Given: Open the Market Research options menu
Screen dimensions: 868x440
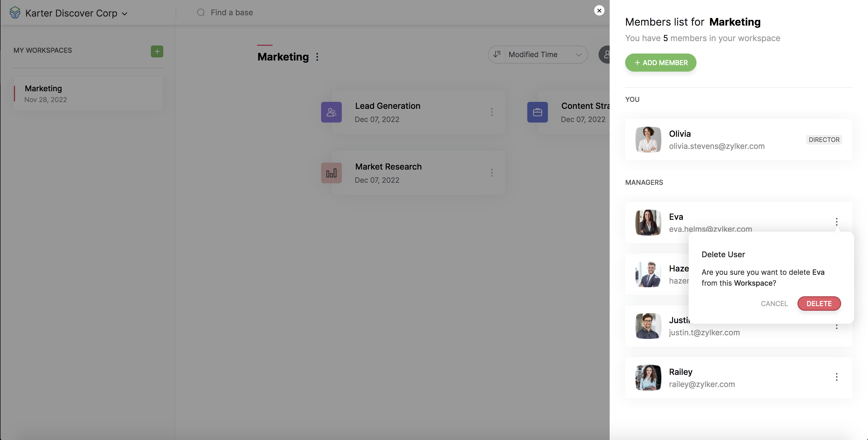Looking at the screenshot, I should pyautogui.click(x=492, y=173).
